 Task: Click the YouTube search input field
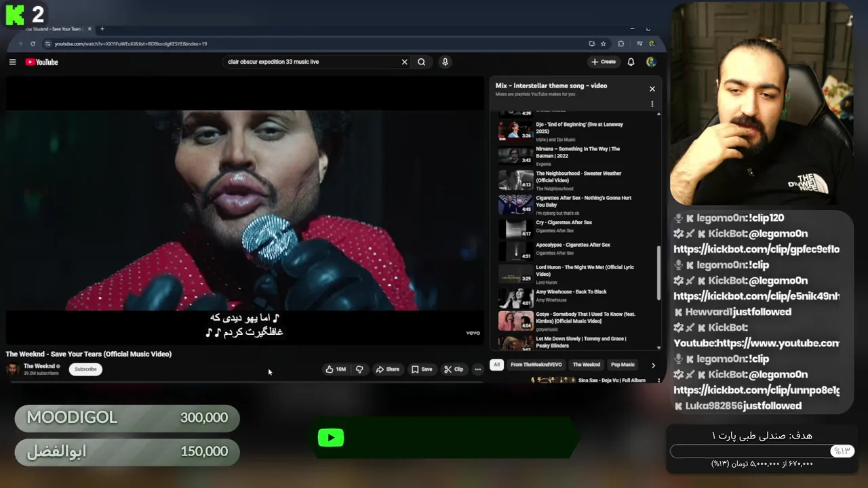(312, 62)
